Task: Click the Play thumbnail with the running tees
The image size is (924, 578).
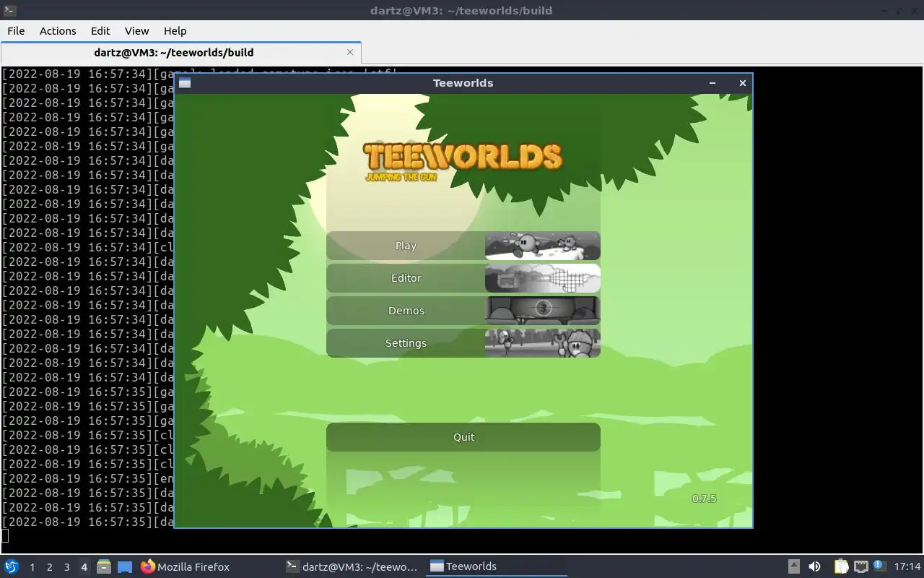Action: click(x=543, y=246)
